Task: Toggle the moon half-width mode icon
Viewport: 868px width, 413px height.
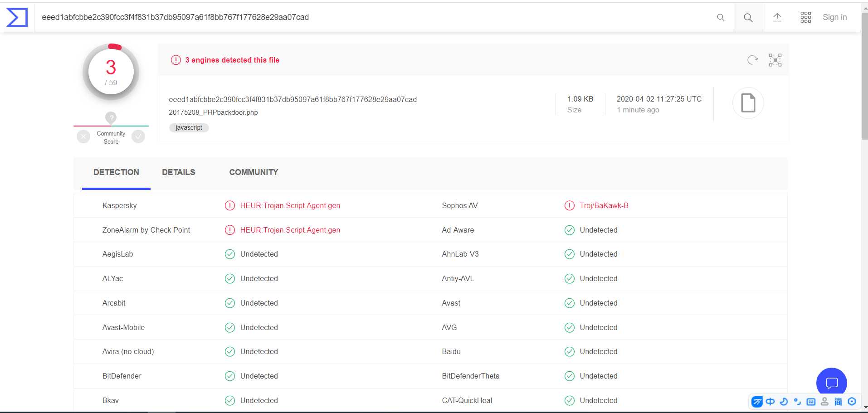Action: (784, 402)
